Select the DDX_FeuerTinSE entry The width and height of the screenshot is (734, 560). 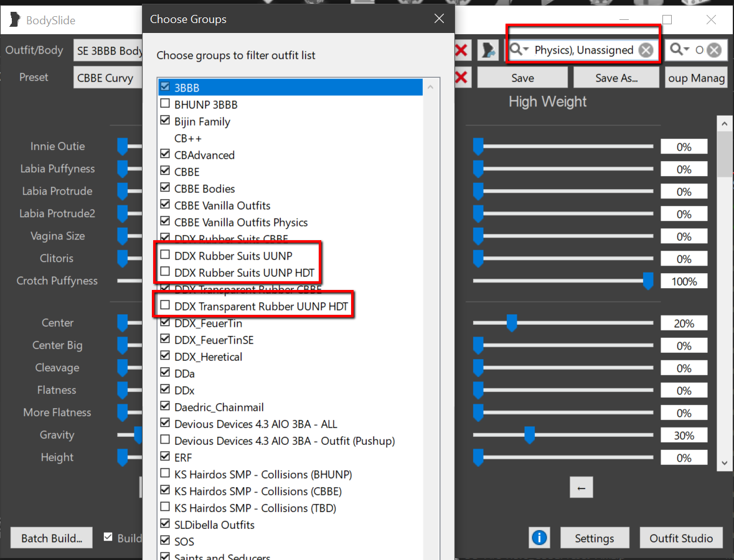pyautogui.click(x=290, y=340)
